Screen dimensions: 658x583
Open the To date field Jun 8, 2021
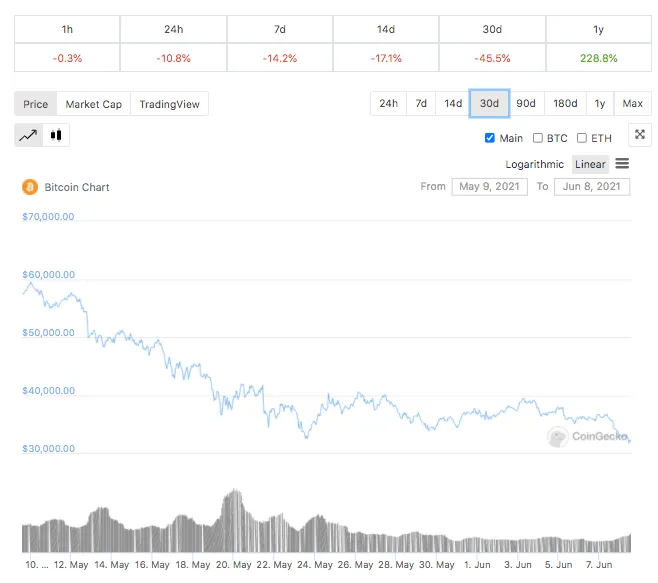pyautogui.click(x=592, y=187)
